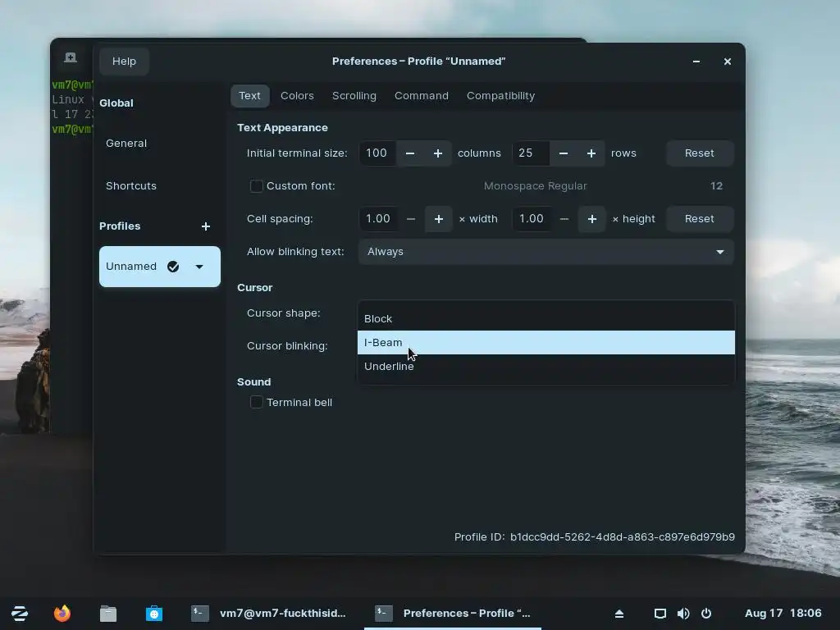Image resolution: width=840 pixels, height=630 pixels.
Task: Open the clock showing Aug 17 18:06
Action: coord(783,614)
